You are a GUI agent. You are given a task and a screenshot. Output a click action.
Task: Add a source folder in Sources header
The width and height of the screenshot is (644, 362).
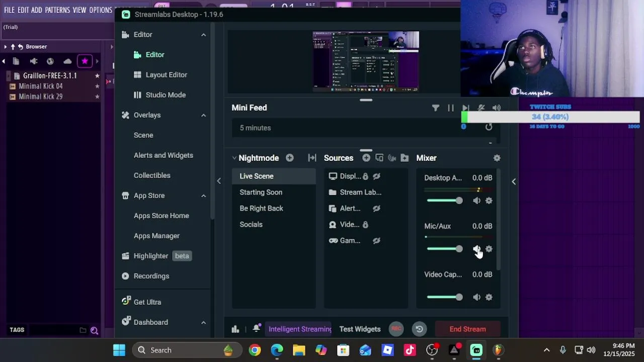405,158
